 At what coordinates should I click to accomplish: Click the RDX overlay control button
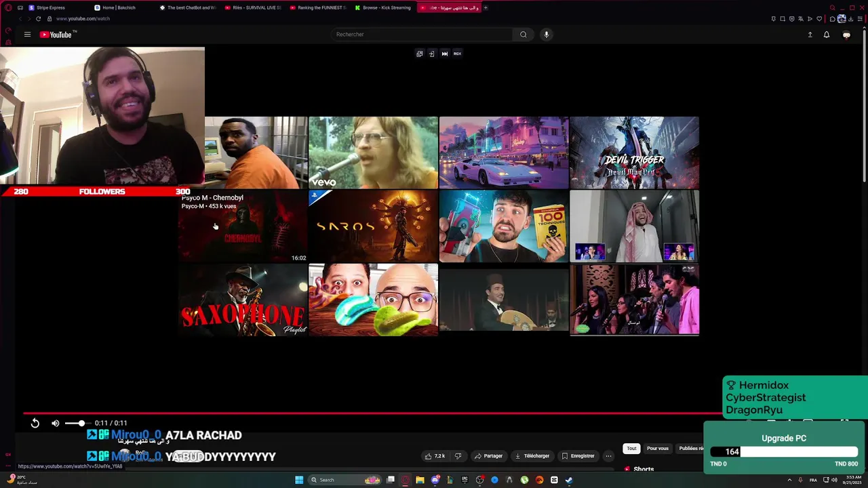tap(457, 54)
